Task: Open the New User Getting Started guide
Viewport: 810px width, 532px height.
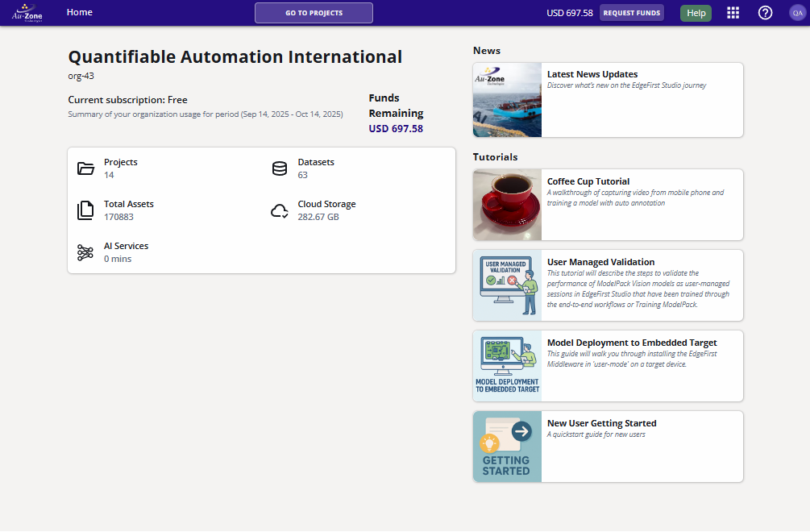Action: [x=608, y=447]
